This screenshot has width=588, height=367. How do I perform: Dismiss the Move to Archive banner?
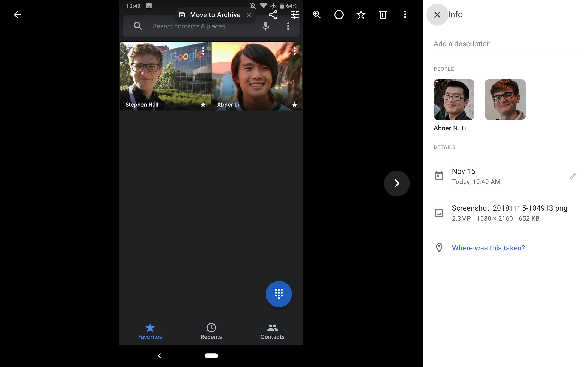(249, 14)
